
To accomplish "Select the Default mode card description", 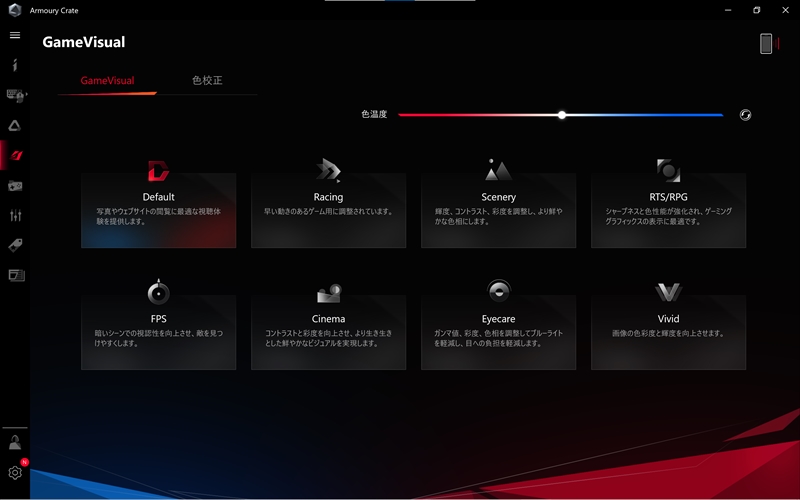I will click(159, 216).
